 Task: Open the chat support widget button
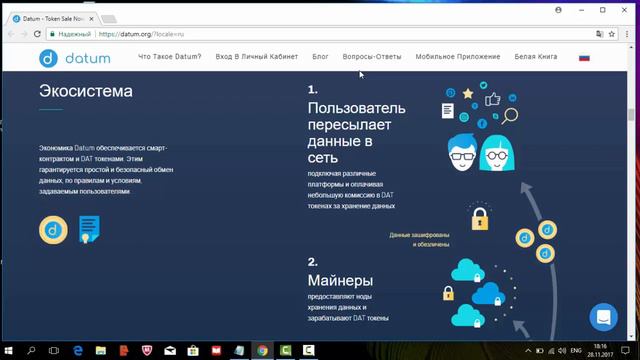[603, 317]
